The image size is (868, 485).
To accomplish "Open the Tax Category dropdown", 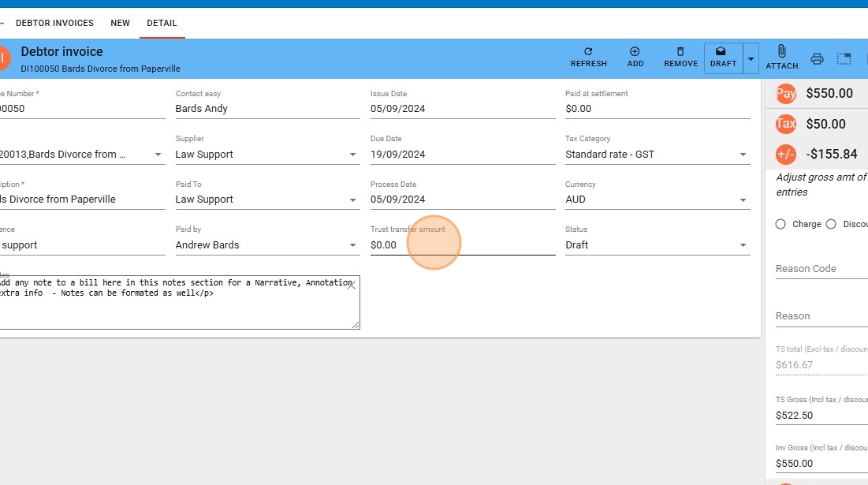I will [x=743, y=155].
